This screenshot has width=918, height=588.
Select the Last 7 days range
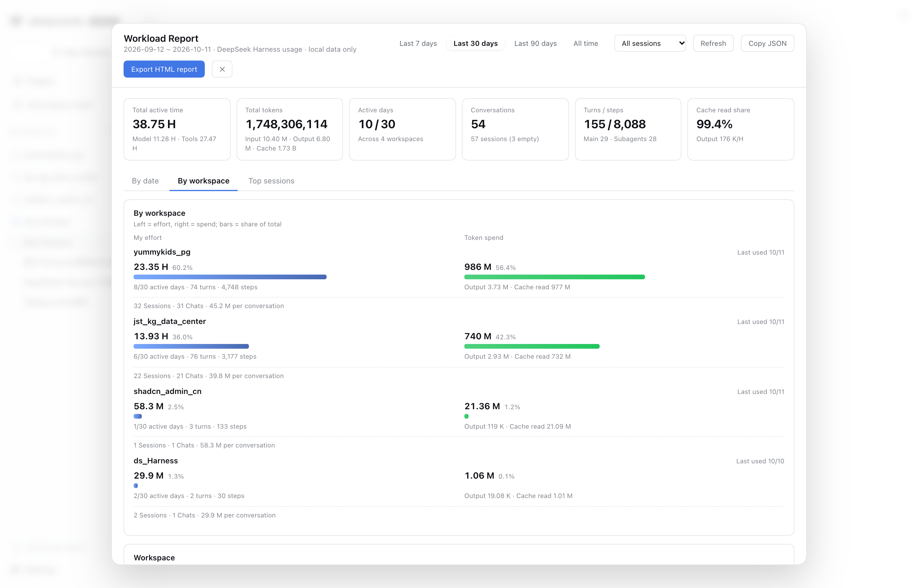[418, 43]
